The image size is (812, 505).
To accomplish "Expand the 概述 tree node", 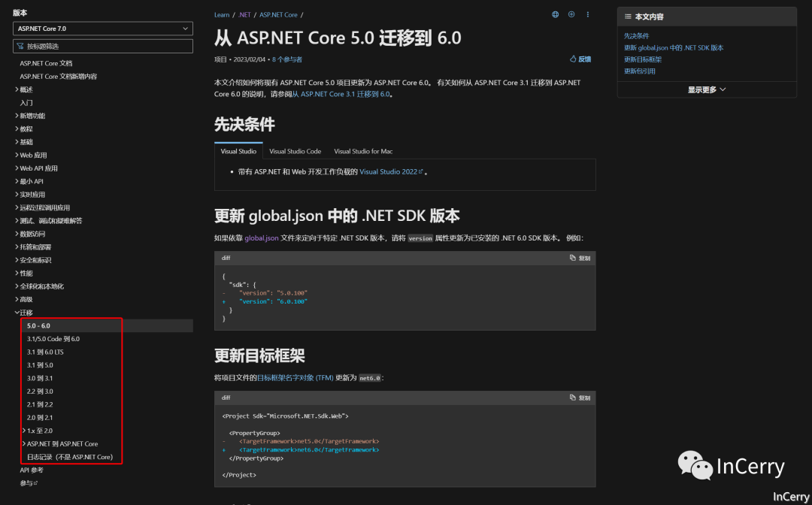I will [x=17, y=89].
